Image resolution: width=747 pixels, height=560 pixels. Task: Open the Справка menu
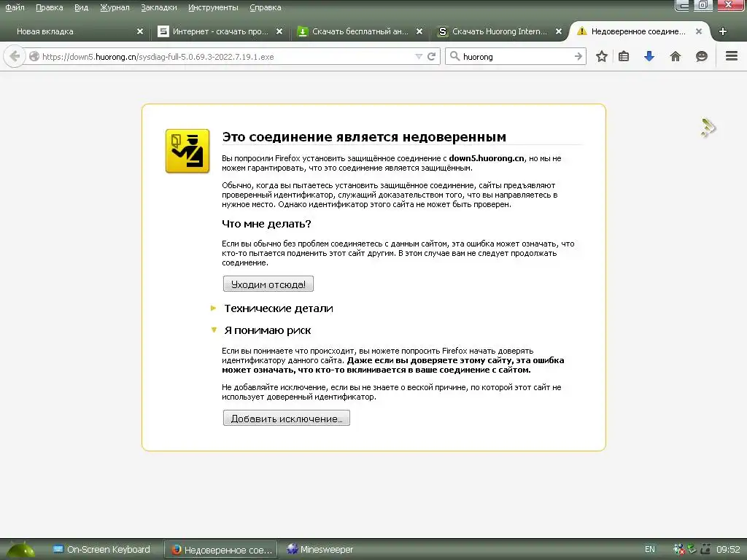point(266,7)
